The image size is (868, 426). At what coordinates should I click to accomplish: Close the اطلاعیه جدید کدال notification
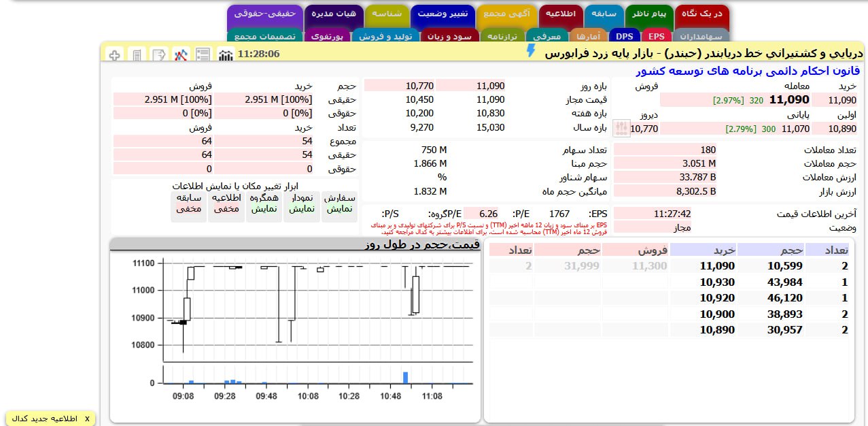point(87,419)
